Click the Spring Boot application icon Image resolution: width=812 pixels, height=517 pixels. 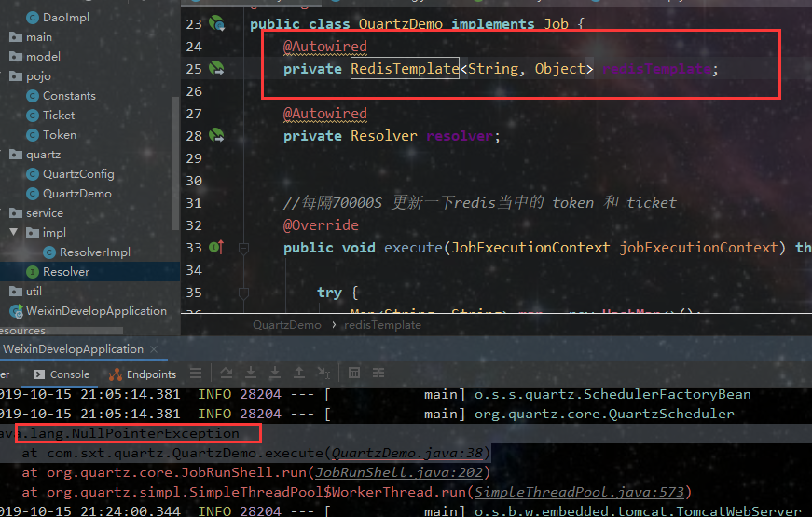[16, 311]
